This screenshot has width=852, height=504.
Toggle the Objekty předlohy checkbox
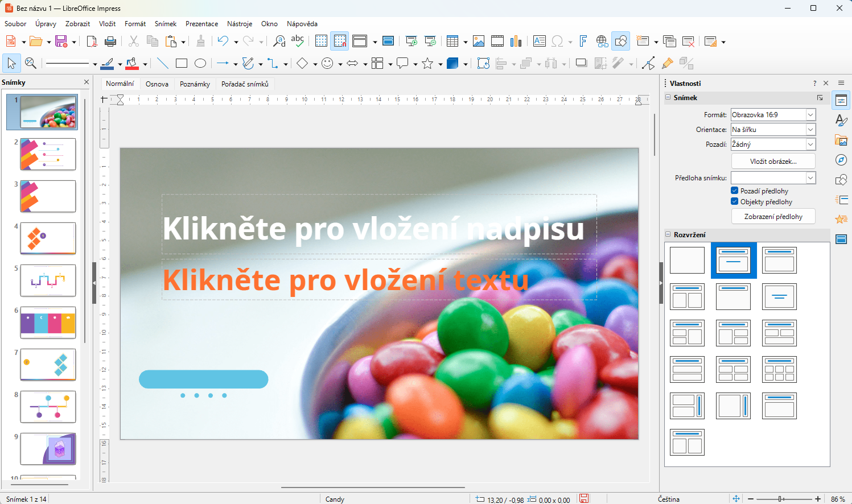pyautogui.click(x=735, y=201)
